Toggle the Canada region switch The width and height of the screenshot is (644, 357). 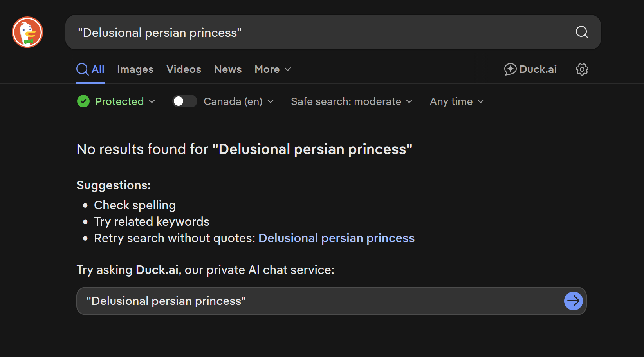tap(184, 101)
